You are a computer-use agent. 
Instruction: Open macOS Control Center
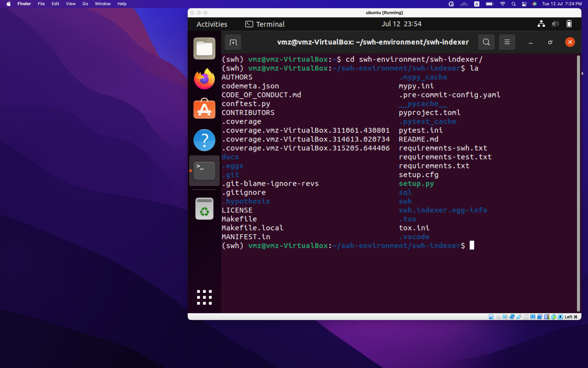(x=524, y=4)
